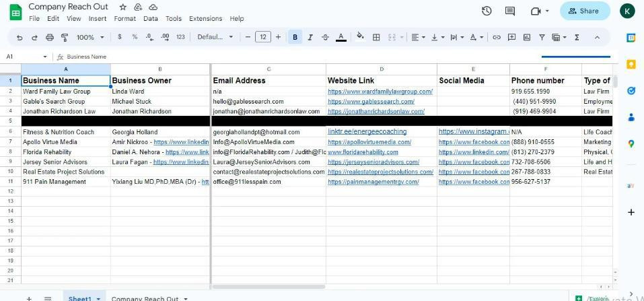Image resolution: width=644 pixels, height=301 pixels.
Task: Open the Data menu
Action: (x=151, y=18)
